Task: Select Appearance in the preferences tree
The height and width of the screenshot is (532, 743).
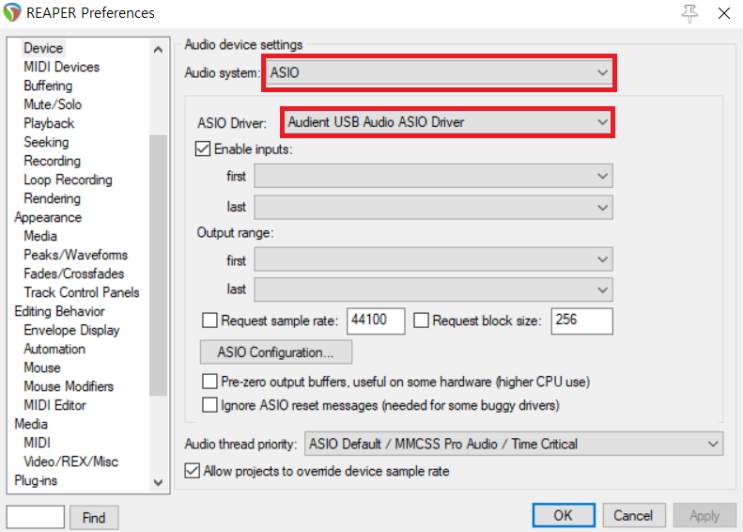Action: coord(48,217)
